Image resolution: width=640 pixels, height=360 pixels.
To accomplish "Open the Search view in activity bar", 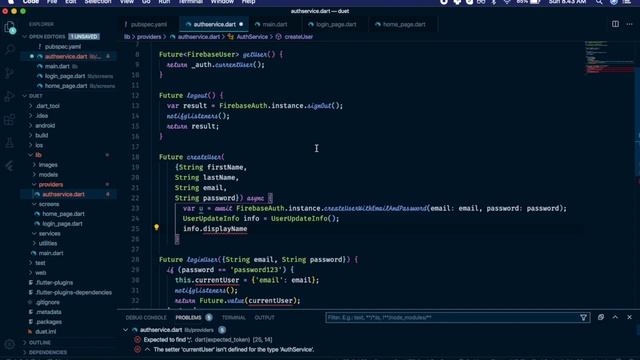I will tap(9, 50).
